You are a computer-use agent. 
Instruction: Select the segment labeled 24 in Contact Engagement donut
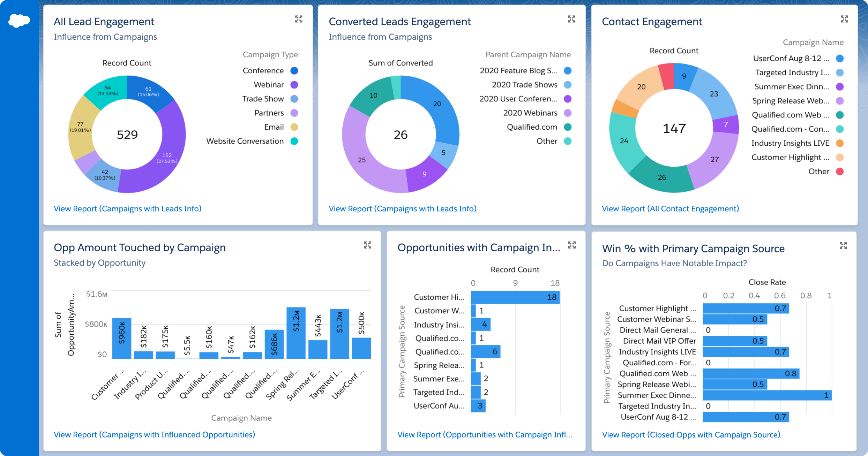(624, 141)
